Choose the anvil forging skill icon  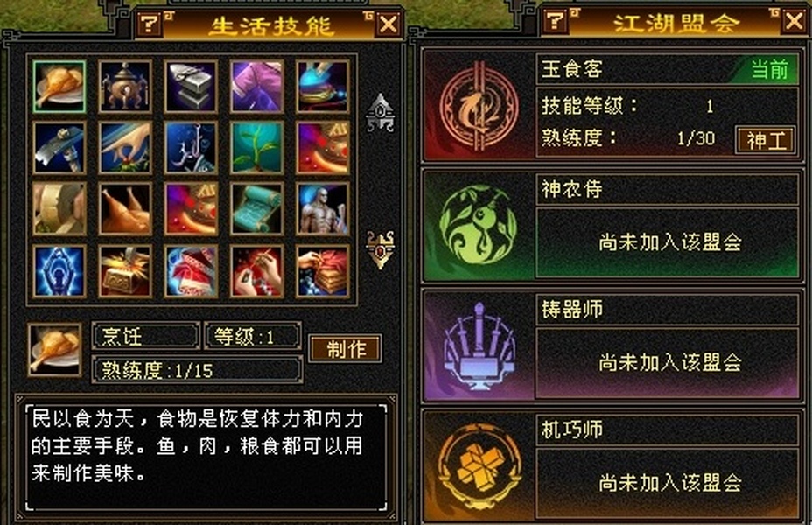click(x=191, y=87)
